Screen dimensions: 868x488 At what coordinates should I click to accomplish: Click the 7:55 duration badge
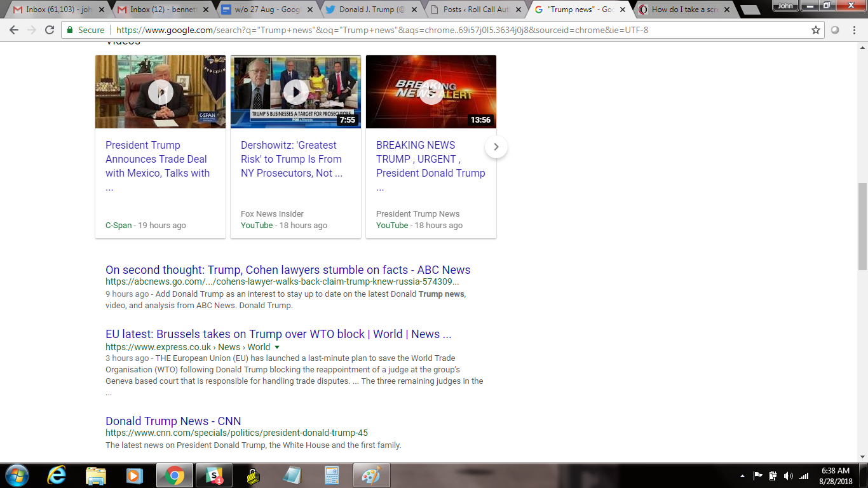(347, 120)
